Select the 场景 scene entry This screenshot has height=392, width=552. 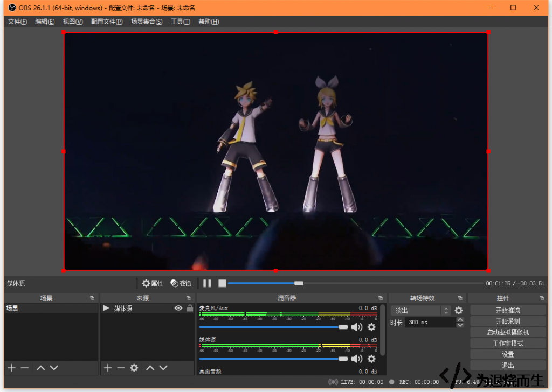point(51,309)
